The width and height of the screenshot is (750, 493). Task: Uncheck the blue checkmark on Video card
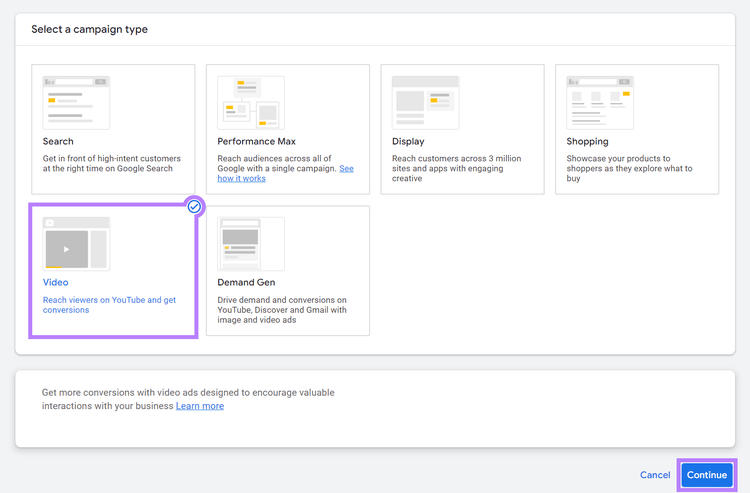click(x=194, y=207)
